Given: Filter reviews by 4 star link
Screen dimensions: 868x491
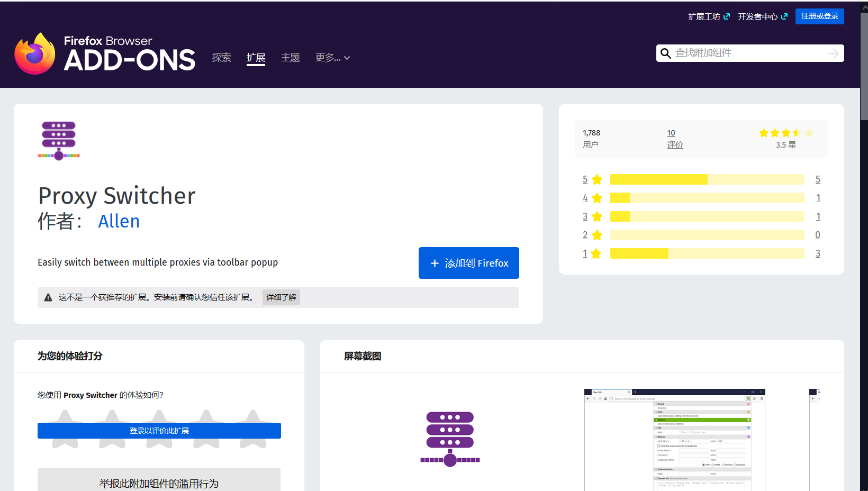Looking at the screenshot, I should (592, 198).
